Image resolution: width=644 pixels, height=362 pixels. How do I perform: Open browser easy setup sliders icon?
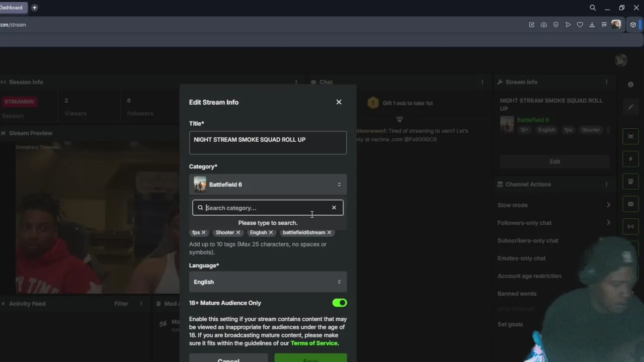pyautogui.click(x=604, y=25)
